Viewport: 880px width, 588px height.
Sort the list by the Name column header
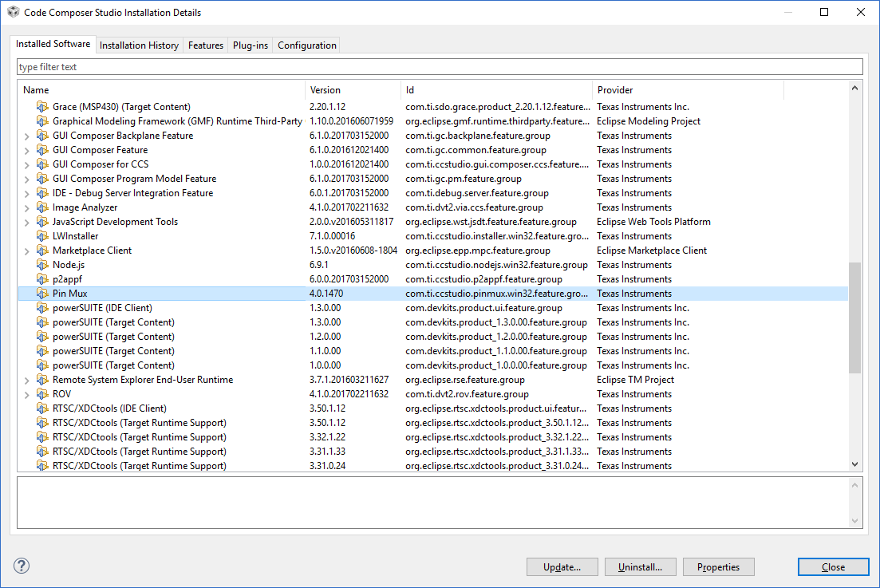coord(162,90)
